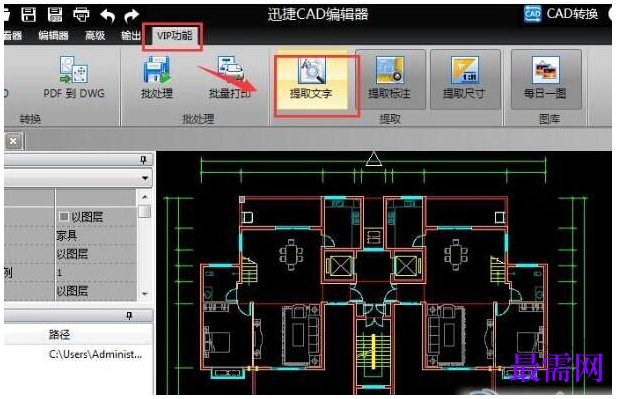Click the properties list scrollbar thumb

(x=145, y=211)
